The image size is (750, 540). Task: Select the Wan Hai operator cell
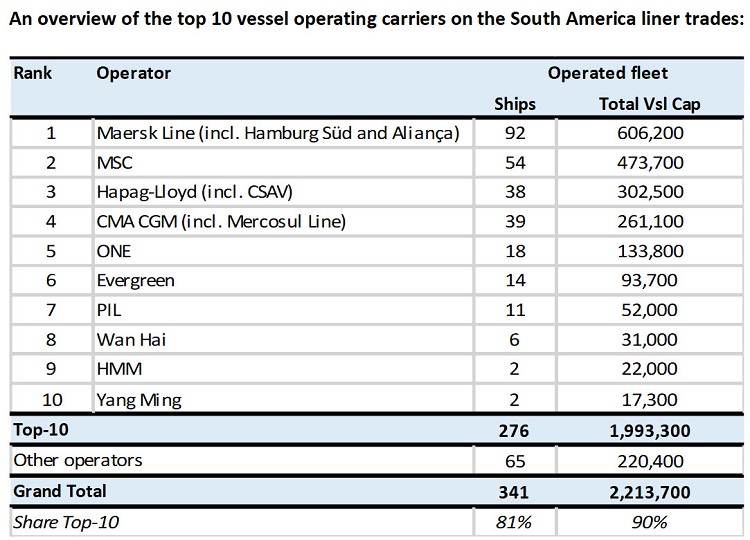point(283,340)
